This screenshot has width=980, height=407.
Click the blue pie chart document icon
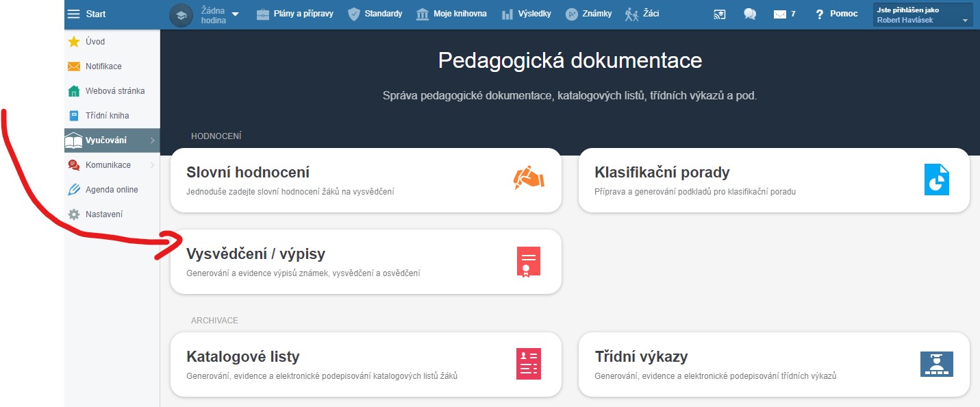pyautogui.click(x=936, y=180)
